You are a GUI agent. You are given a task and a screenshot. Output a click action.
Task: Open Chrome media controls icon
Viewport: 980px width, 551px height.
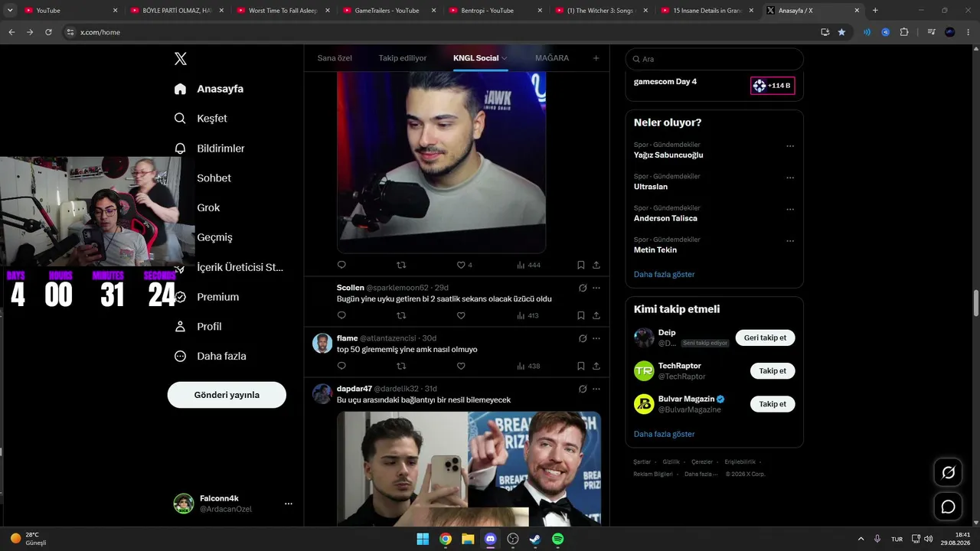pos(931,32)
